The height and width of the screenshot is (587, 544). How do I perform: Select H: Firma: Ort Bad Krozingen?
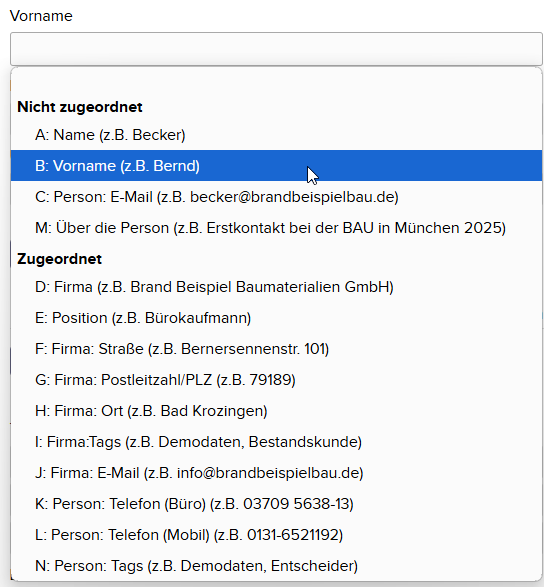coord(276,411)
